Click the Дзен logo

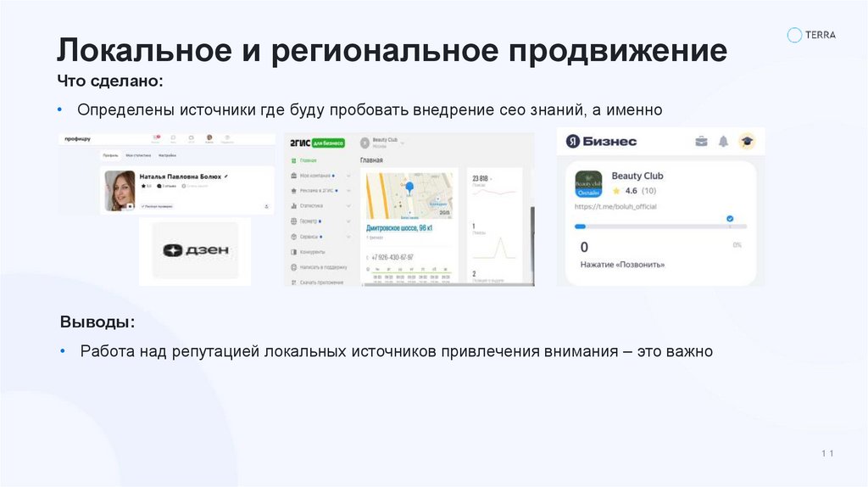pos(196,250)
